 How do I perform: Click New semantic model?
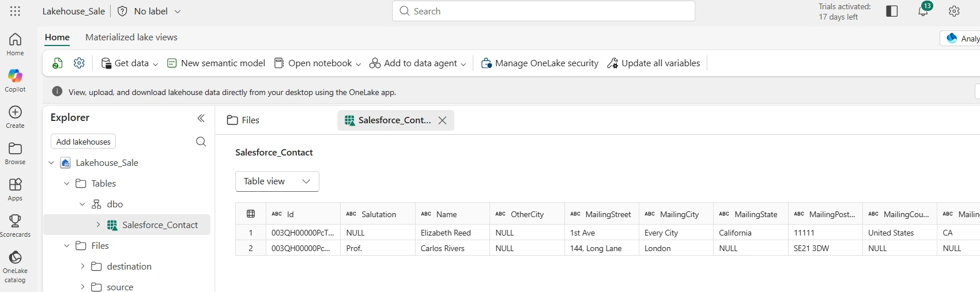click(216, 63)
